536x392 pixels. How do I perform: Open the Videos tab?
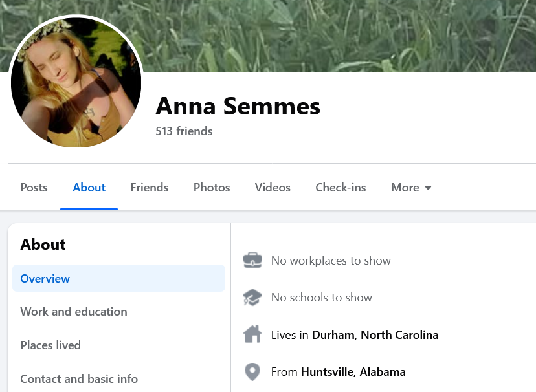click(273, 188)
